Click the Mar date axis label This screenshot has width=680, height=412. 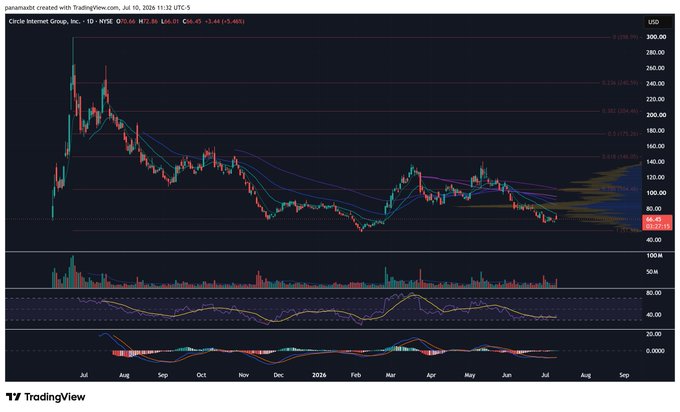click(x=390, y=375)
